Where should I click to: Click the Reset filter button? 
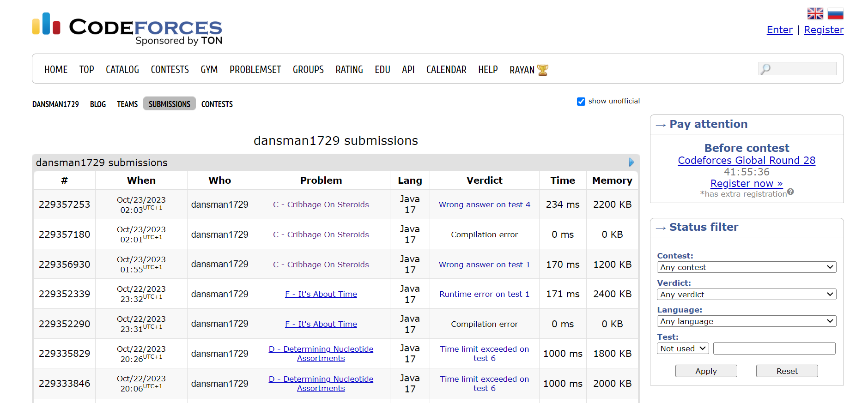787,371
